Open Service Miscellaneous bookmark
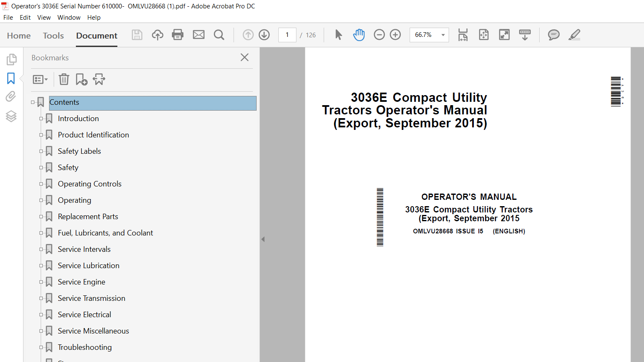This screenshot has width=644, height=362. (x=93, y=331)
